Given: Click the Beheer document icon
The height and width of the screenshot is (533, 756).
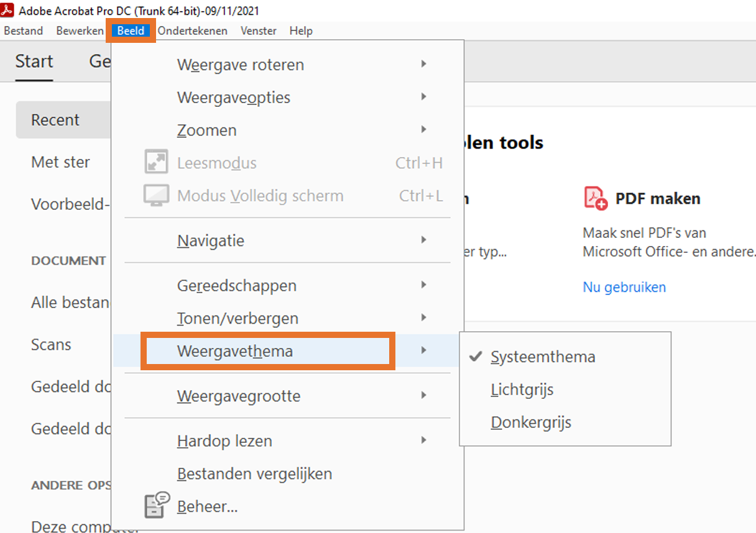Looking at the screenshot, I should [x=156, y=506].
